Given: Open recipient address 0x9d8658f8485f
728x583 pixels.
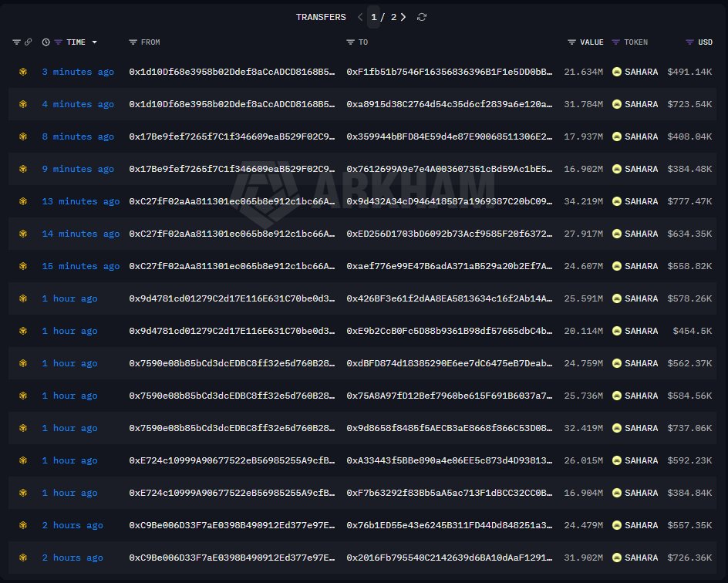Looking at the screenshot, I should (450, 428).
